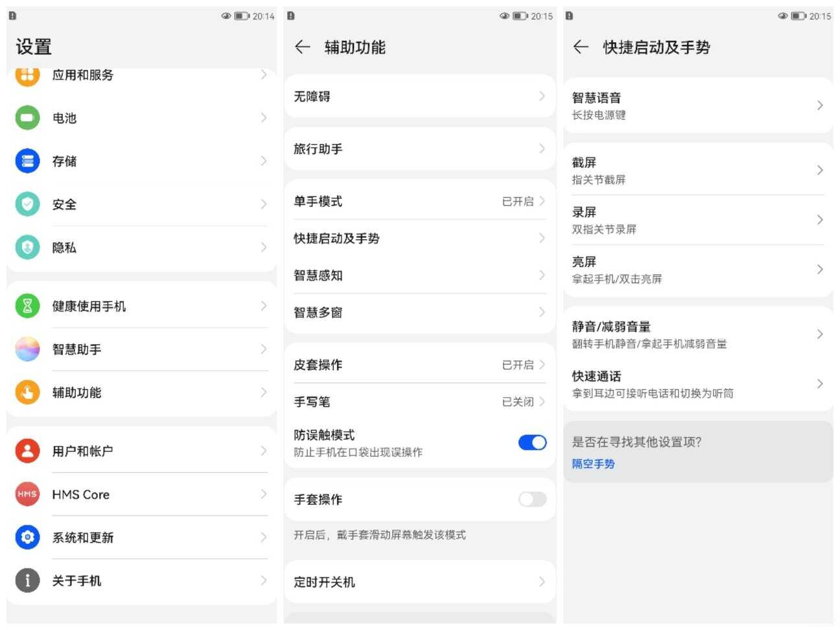Tap the 关于手机 info icon
The height and width of the screenshot is (630, 840).
[27, 580]
